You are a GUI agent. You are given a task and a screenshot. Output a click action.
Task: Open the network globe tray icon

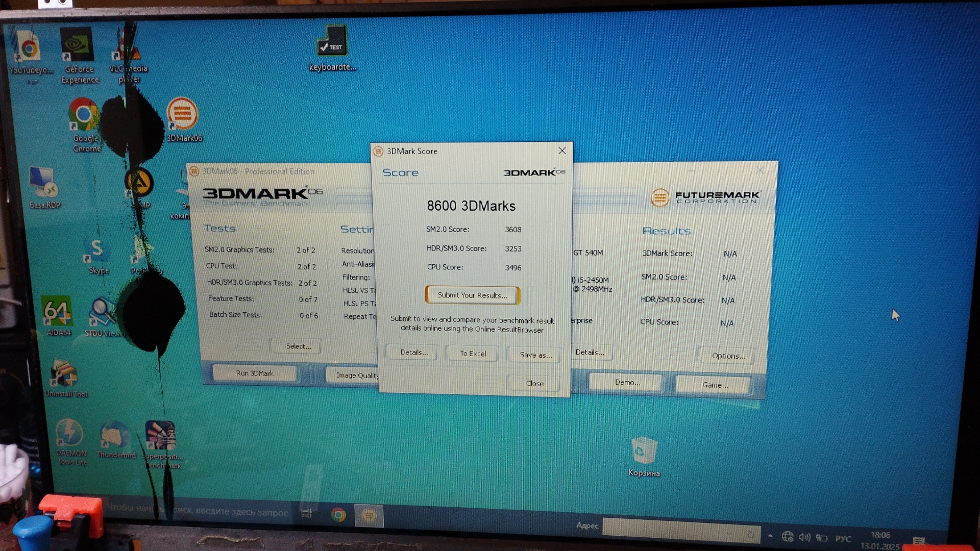[x=788, y=536]
